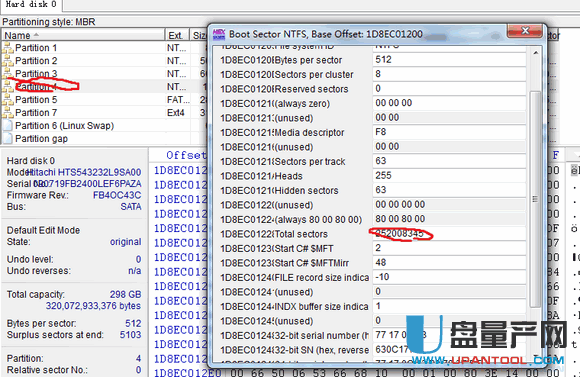Click the Surplus sectors at end value 5103

[130, 335]
